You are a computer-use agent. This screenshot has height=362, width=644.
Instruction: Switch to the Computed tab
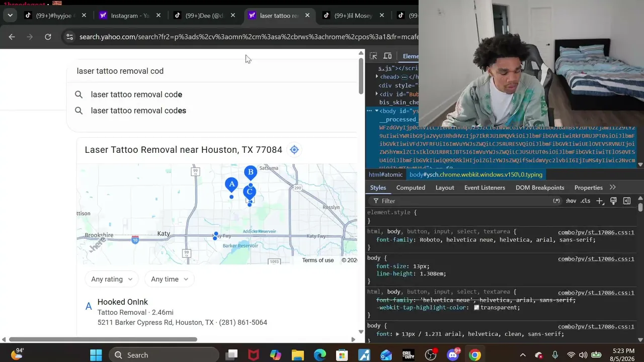click(x=411, y=188)
